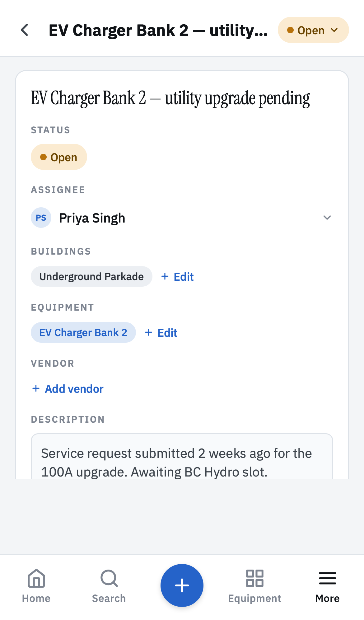Expand the Priya Singh assignee selector

point(182,218)
